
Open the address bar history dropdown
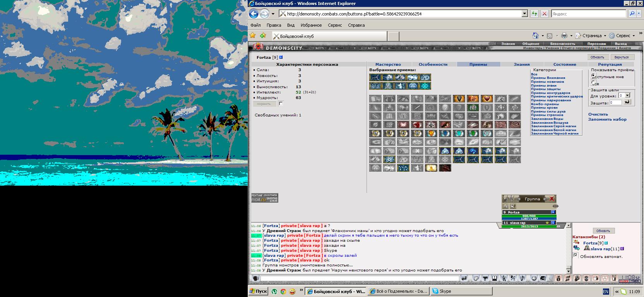525,14
